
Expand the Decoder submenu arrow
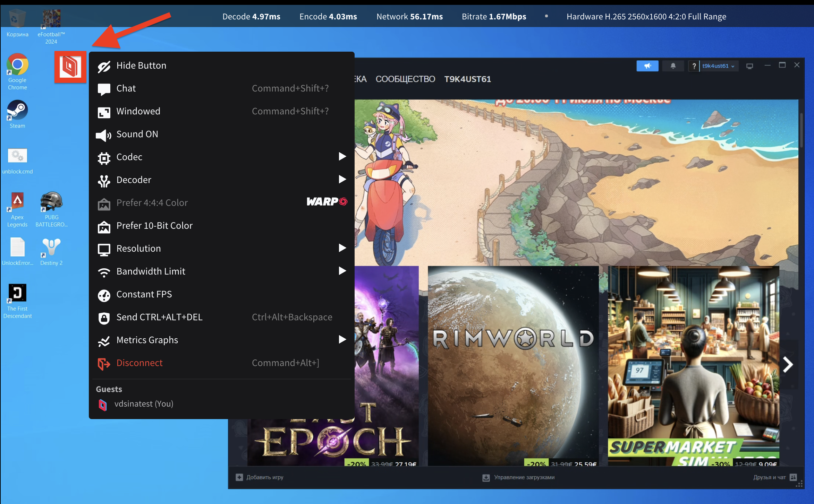pyautogui.click(x=342, y=180)
